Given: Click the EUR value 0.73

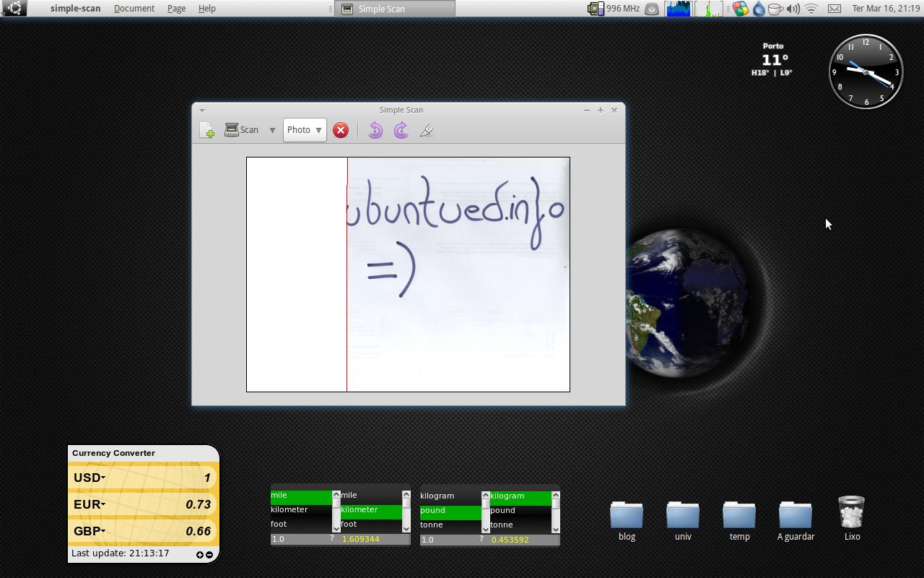Looking at the screenshot, I should pyautogui.click(x=199, y=504).
